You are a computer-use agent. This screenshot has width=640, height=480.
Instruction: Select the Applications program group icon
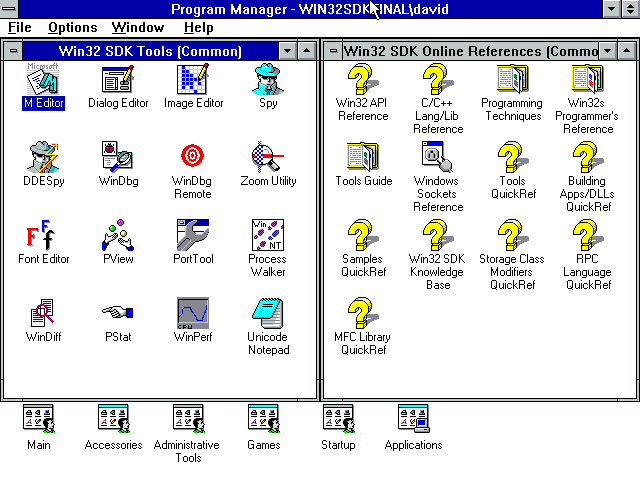click(x=413, y=419)
